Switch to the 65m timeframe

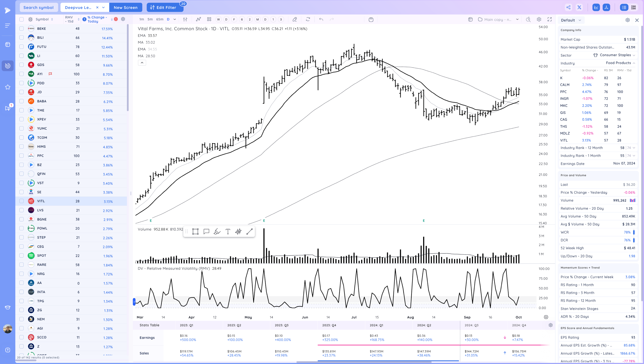pyautogui.click(x=160, y=19)
